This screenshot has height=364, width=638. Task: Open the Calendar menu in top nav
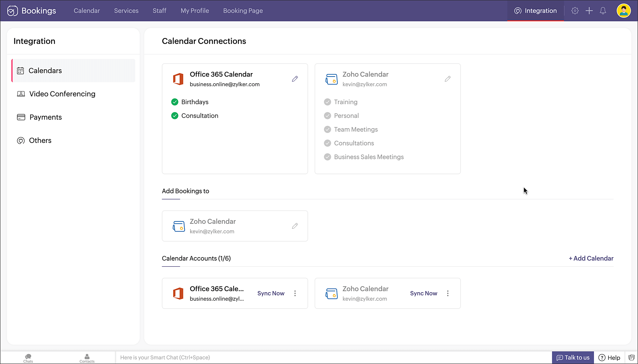[87, 11]
